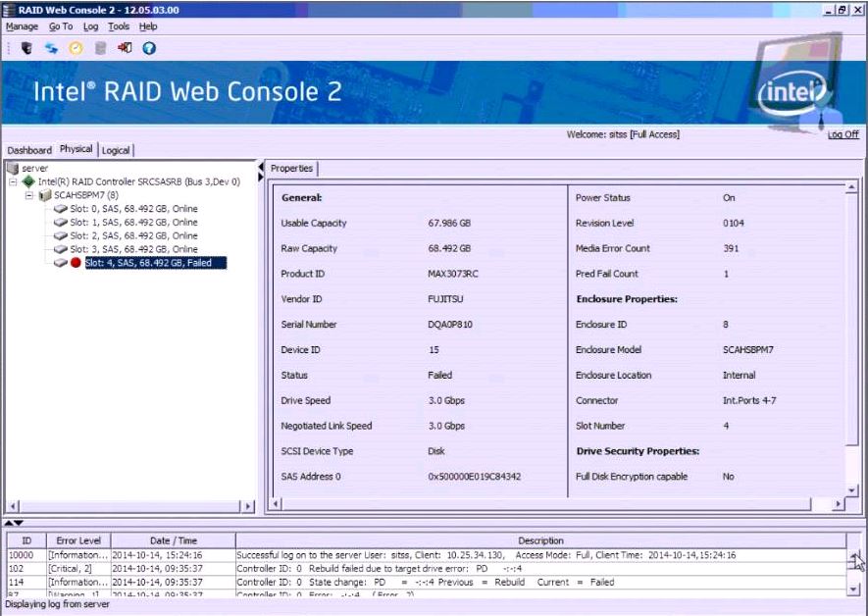Click tree panel scroll right arrow

coord(248,506)
